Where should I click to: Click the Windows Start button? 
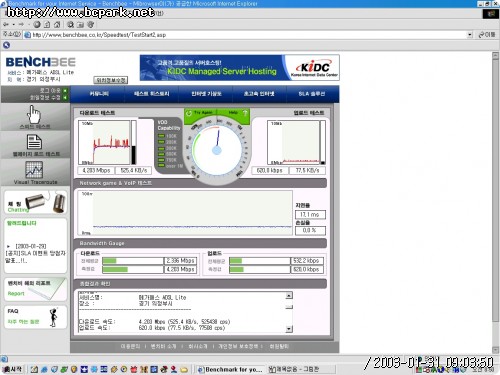12,369
